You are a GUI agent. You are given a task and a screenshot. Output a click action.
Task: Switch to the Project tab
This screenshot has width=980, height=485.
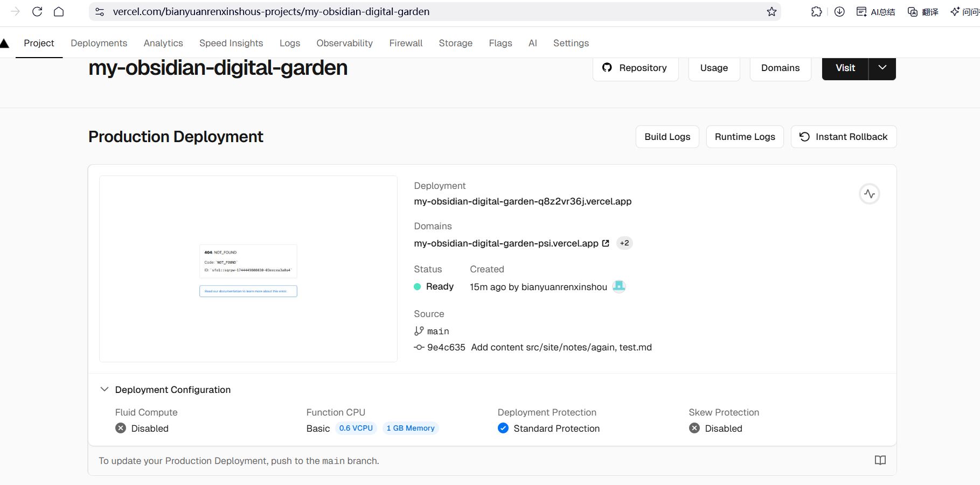[x=39, y=43]
